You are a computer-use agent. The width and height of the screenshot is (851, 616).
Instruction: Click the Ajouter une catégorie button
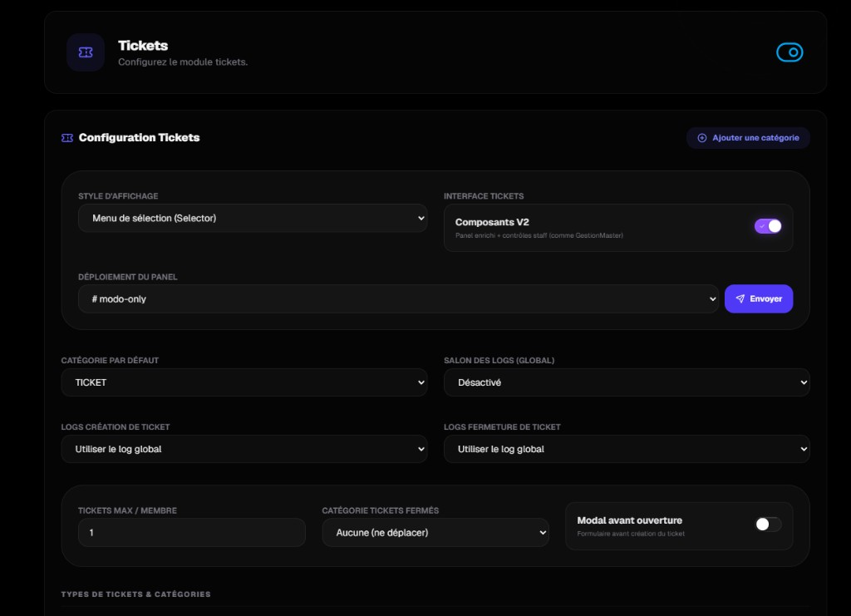click(x=748, y=138)
